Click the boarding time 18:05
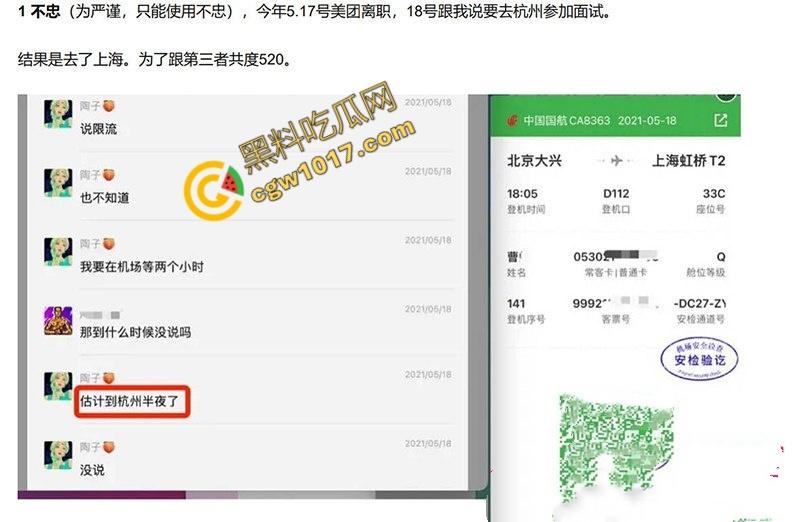 (x=523, y=193)
